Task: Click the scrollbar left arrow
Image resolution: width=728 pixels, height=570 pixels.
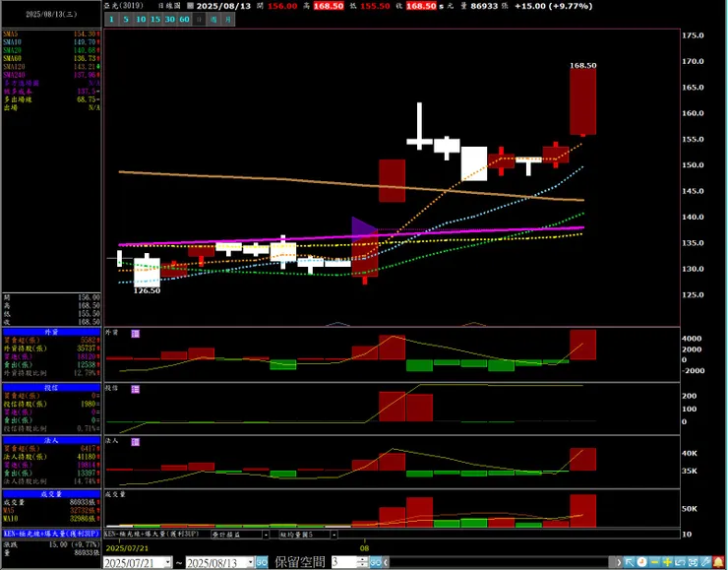Action: (x=387, y=562)
